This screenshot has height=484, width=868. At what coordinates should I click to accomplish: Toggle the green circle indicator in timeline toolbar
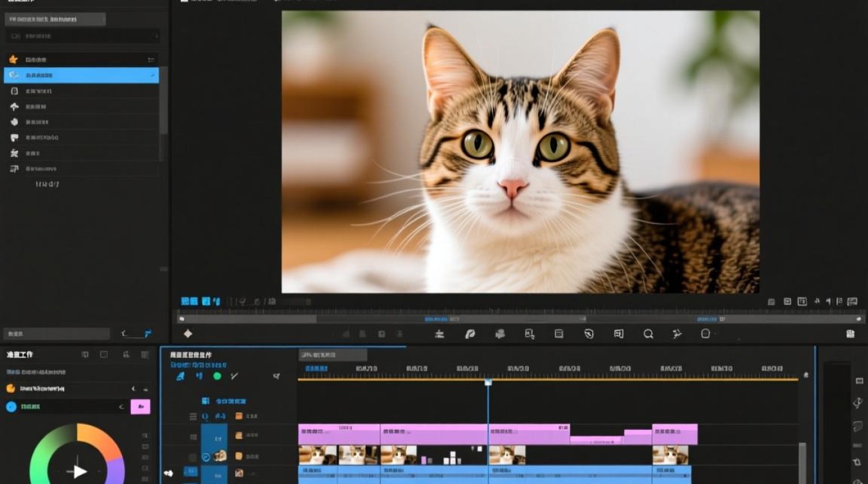pyautogui.click(x=217, y=376)
